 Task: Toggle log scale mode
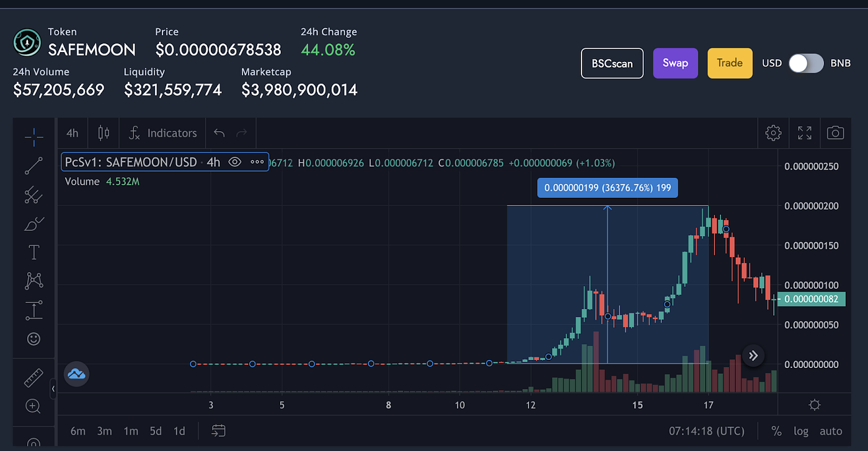click(x=801, y=431)
